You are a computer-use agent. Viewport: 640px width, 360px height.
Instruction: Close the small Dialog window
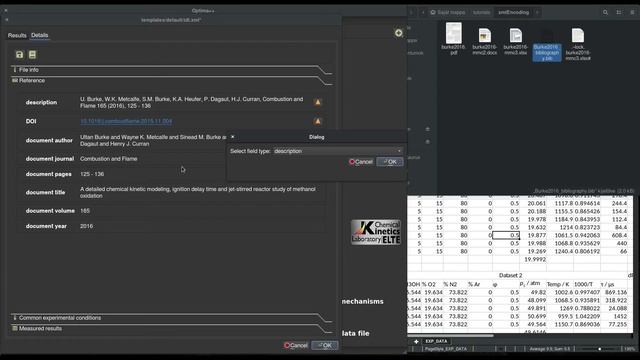(233, 137)
